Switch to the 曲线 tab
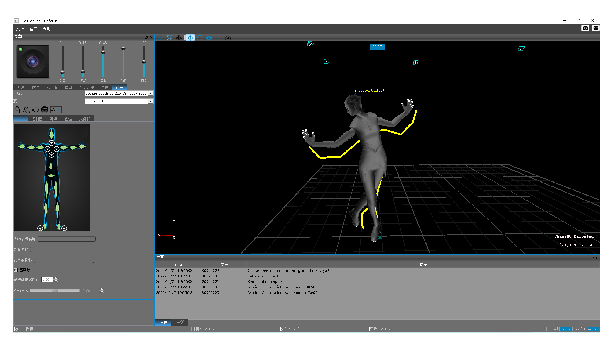 point(180,322)
